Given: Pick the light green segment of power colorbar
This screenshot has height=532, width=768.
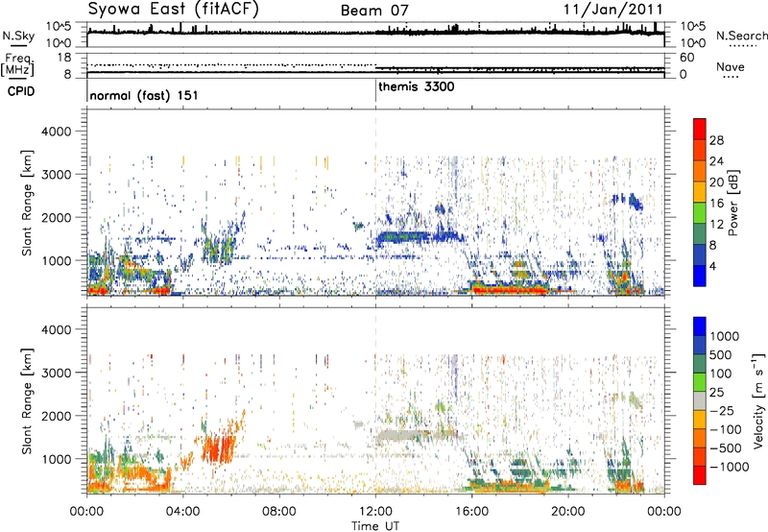Looking at the screenshot, I should [x=700, y=213].
